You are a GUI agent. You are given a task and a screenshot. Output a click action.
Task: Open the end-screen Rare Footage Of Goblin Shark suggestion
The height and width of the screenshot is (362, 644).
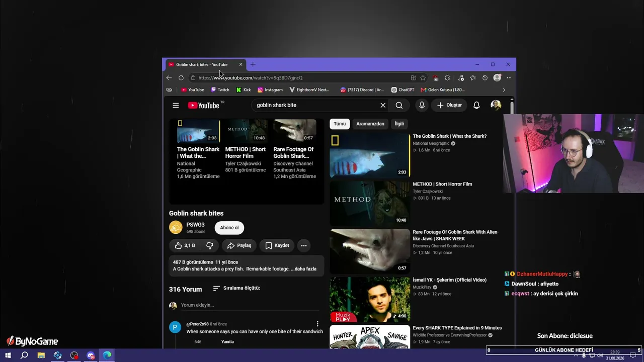point(295,149)
